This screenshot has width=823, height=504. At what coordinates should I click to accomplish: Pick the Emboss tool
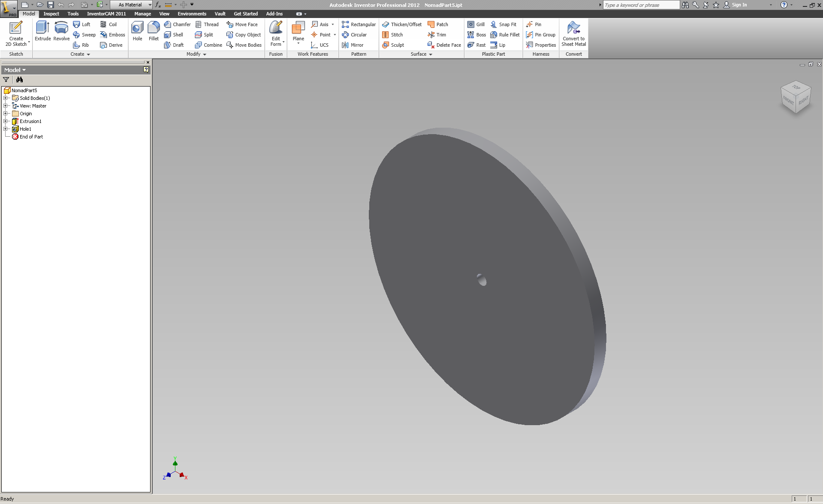pos(112,35)
